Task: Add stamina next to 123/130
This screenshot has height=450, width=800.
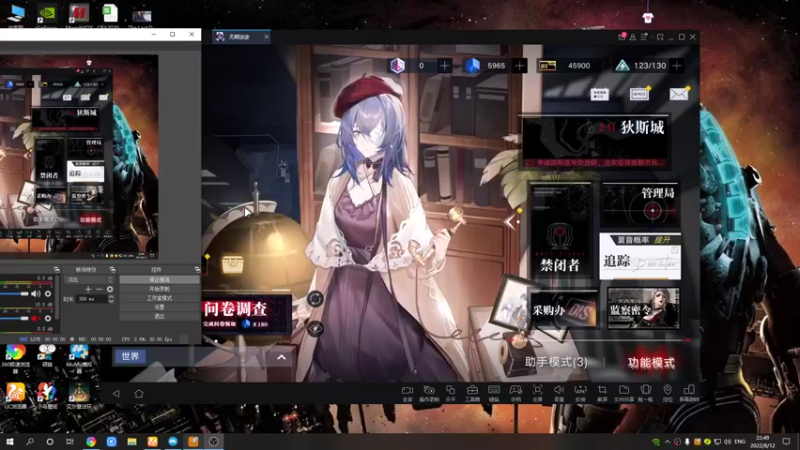Action: tap(677, 66)
